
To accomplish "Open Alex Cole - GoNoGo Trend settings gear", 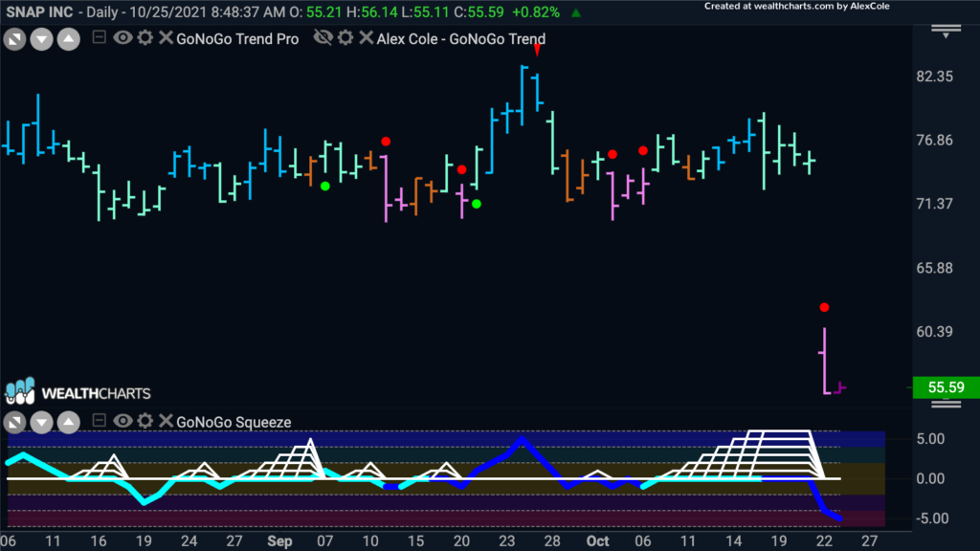I will [345, 37].
